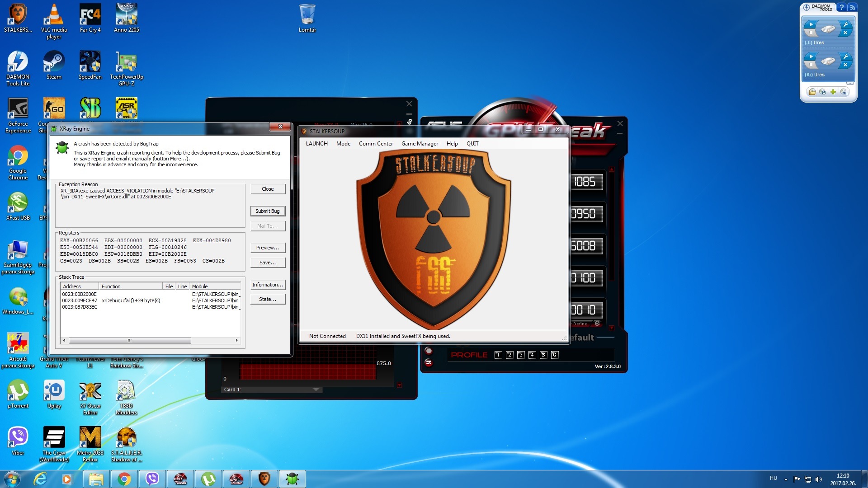Image resolution: width=868 pixels, height=488 pixels.
Task: Click the wrench icon for drive K:
Action: coord(845,56)
